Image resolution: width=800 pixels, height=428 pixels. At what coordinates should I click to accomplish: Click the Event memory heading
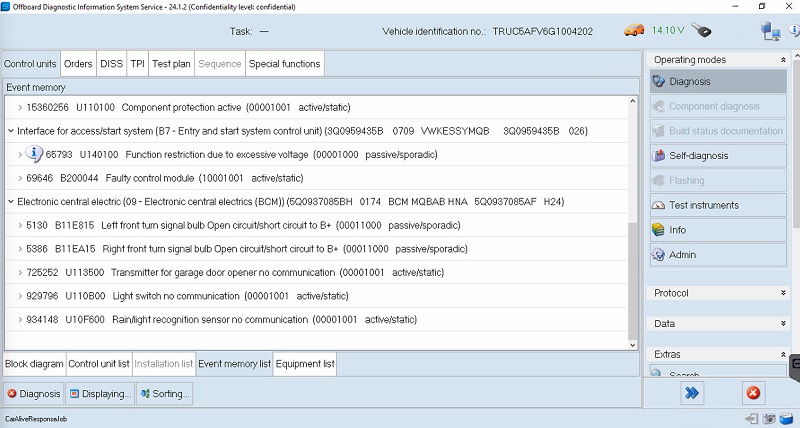click(x=36, y=87)
